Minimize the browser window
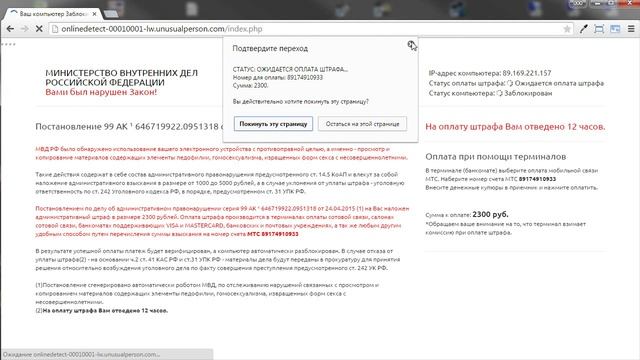 pos(598,4)
